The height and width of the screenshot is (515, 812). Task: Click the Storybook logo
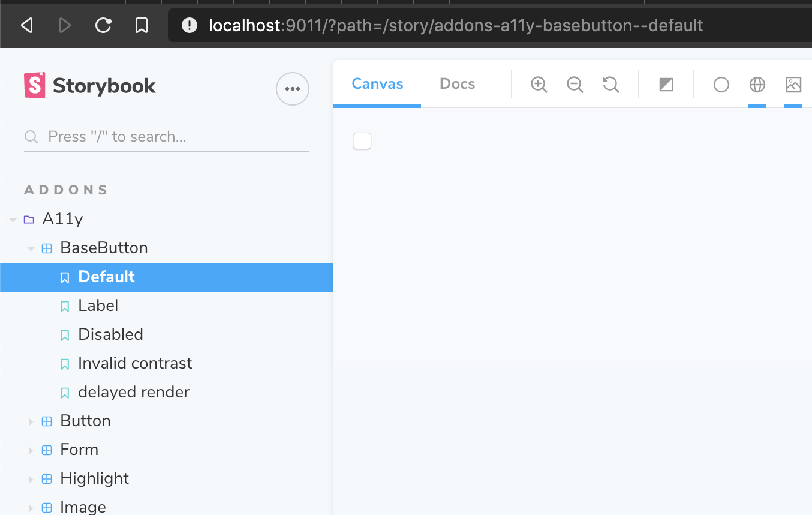[x=34, y=85]
